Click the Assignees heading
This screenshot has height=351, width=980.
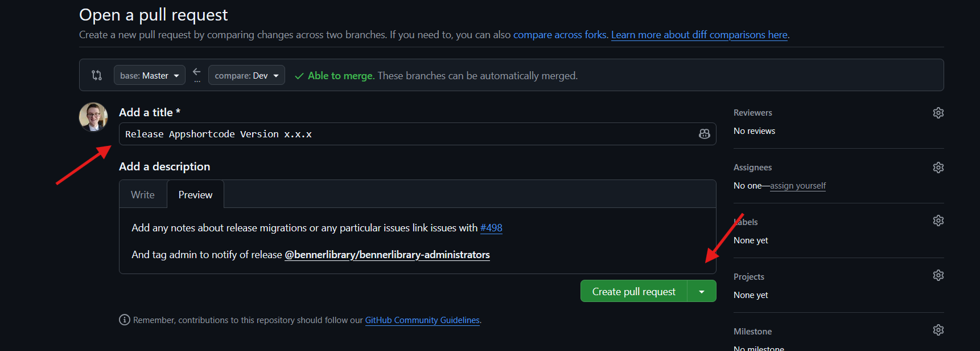click(x=752, y=168)
